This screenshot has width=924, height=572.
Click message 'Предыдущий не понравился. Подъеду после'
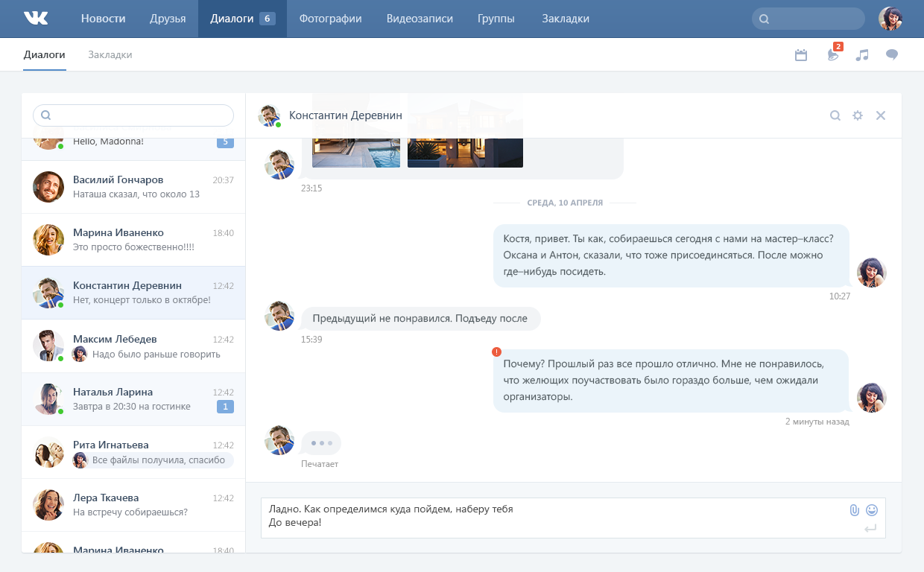(x=420, y=319)
